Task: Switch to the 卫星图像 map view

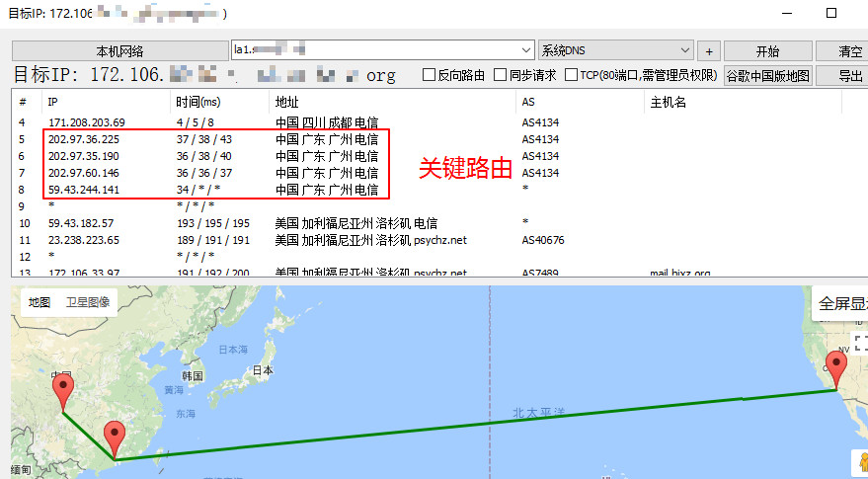Action: click(x=87, y=303)
